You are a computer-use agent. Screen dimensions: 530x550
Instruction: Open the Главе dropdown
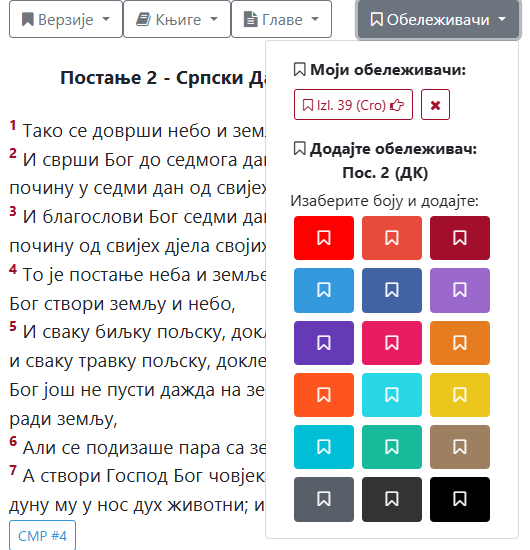[x=281, y=19]
